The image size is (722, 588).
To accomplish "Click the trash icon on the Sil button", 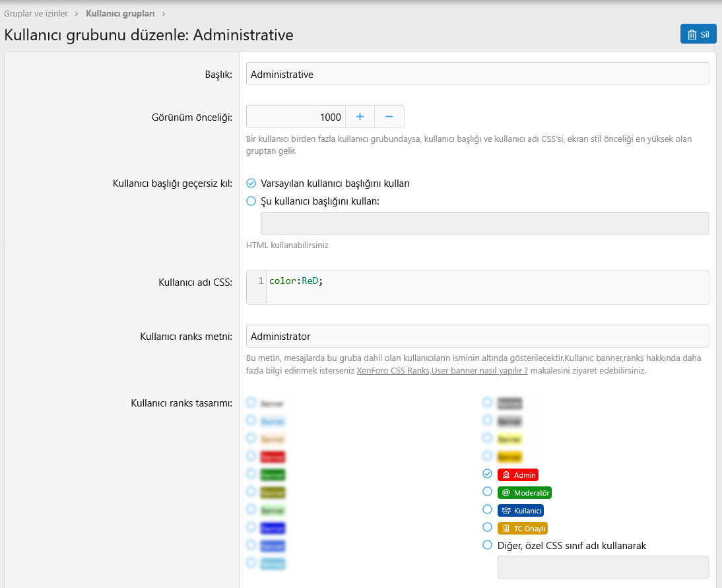I will [x=692, y=35].
